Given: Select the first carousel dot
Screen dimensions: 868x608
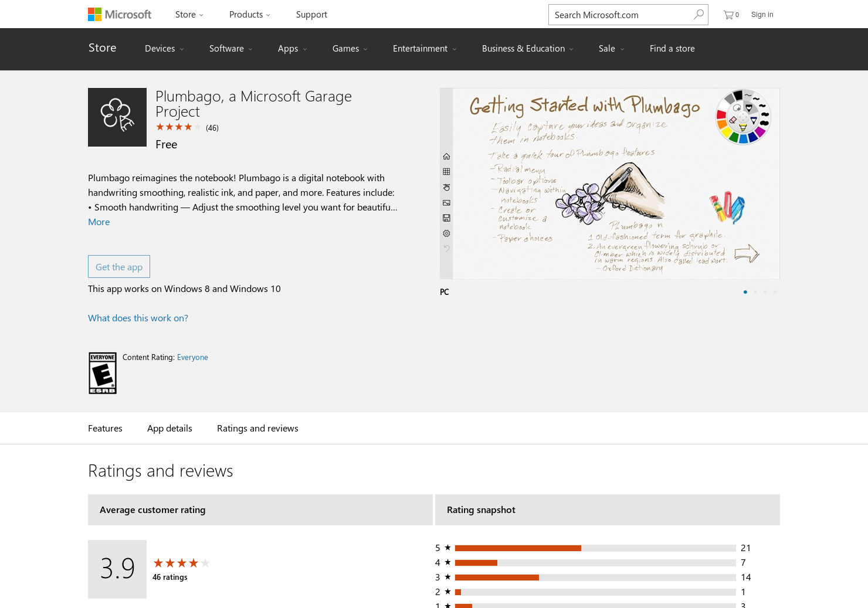Looking at the screenshot, I should point(745,292).
